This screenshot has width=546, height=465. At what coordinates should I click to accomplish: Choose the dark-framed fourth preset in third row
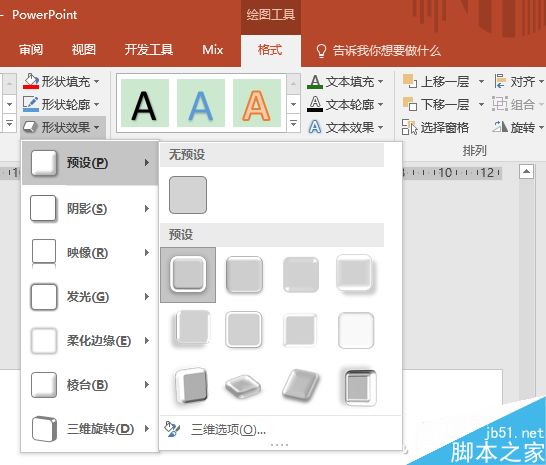360,387
